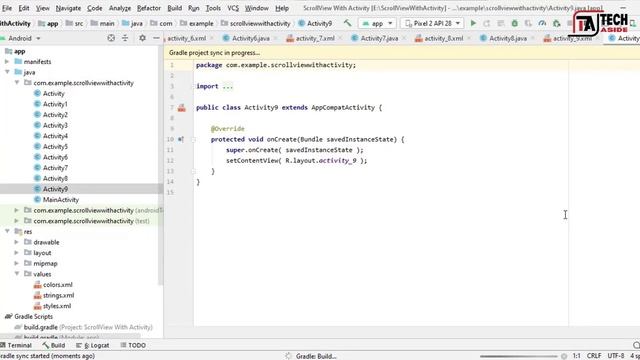Click UTF-8 encoding in status bar
Viewport: 640px width, 360px height.
(616, 356)
